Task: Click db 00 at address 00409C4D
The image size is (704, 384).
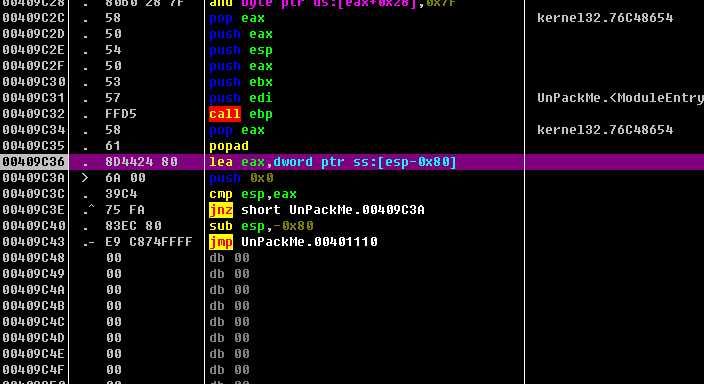Action: coord(229,338)
